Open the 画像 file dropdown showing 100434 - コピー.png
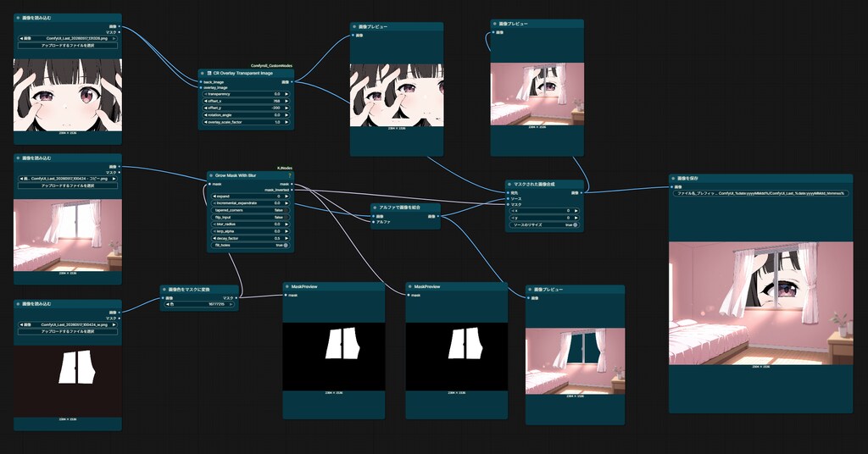 68,179
